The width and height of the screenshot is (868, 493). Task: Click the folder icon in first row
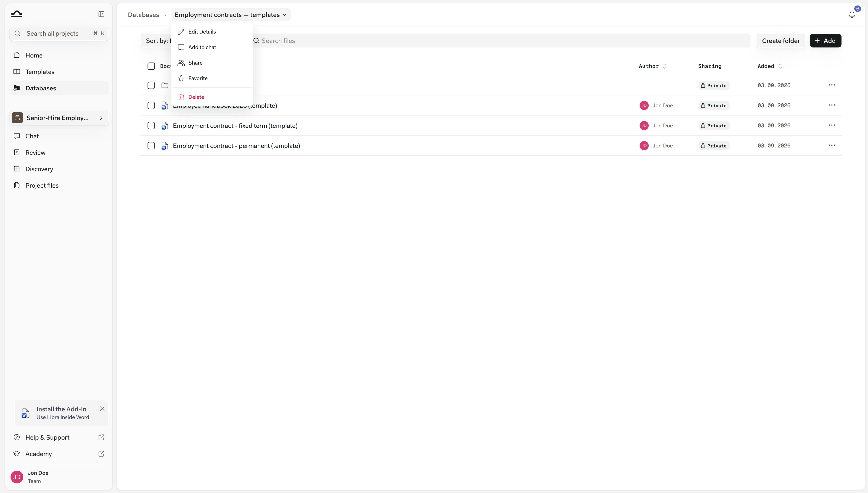[x=165, y=85]
